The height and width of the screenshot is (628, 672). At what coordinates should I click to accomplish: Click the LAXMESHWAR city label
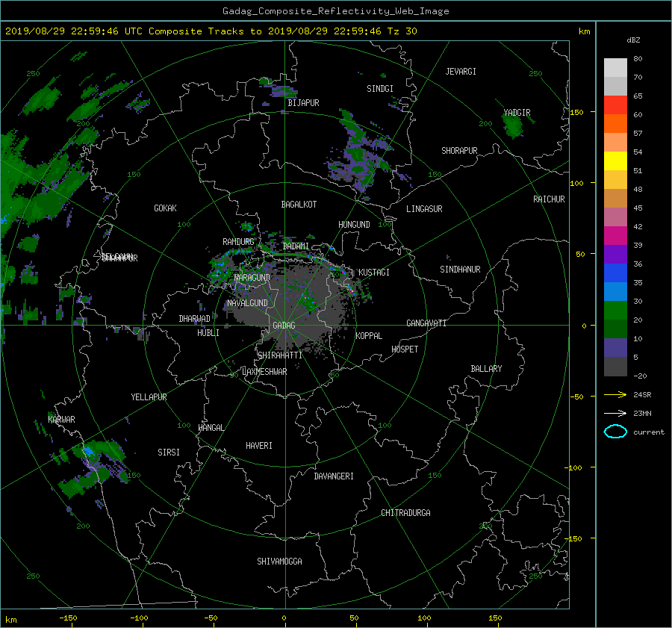click(x=264, y=372)
